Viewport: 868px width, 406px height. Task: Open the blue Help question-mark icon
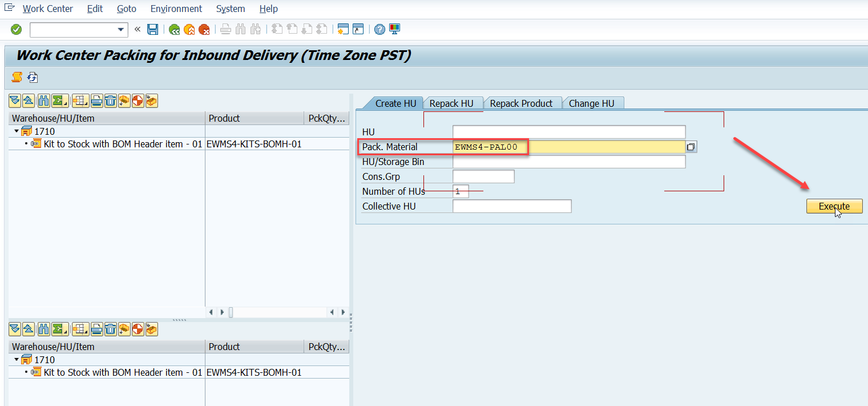point(380,29)
